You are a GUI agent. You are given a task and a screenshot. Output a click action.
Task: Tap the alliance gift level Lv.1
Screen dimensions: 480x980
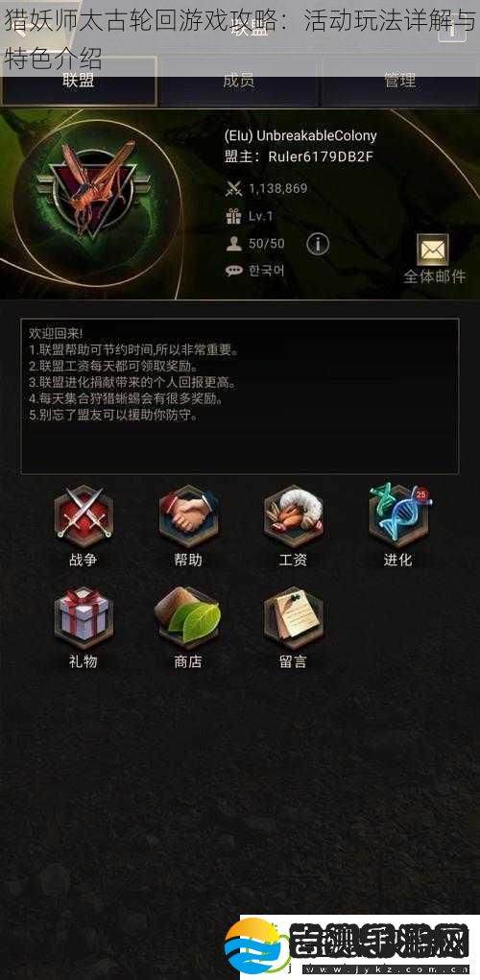(260, 216)
